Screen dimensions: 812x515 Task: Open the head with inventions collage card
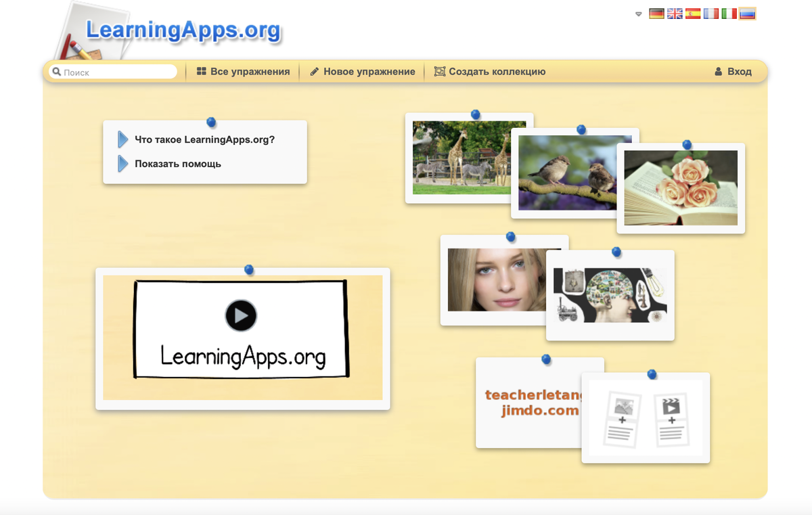point(610,295)
